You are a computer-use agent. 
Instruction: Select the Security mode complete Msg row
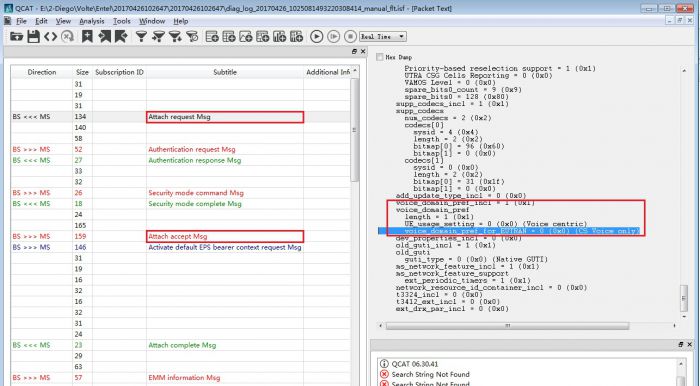[180, 204]
